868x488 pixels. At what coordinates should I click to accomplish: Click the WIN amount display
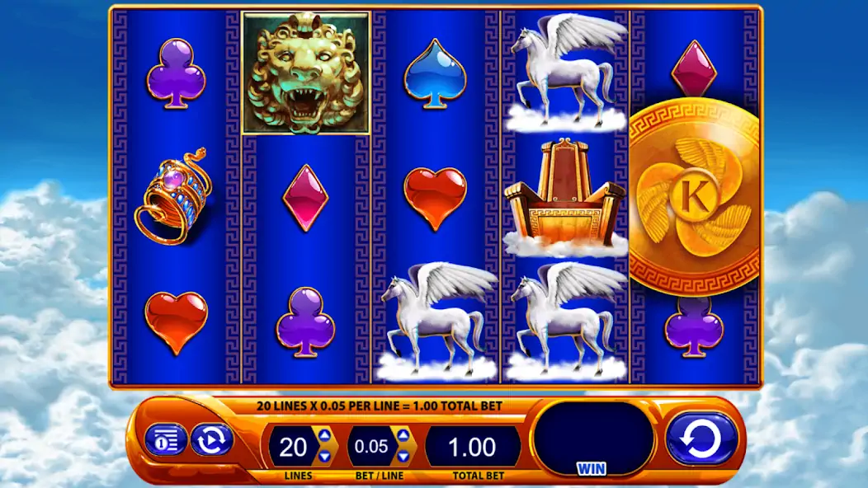pos(593,439)
